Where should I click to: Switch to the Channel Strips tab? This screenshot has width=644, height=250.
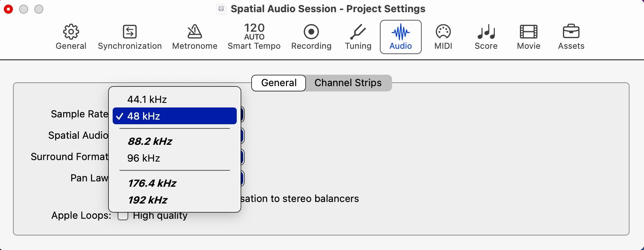point(348,83)
